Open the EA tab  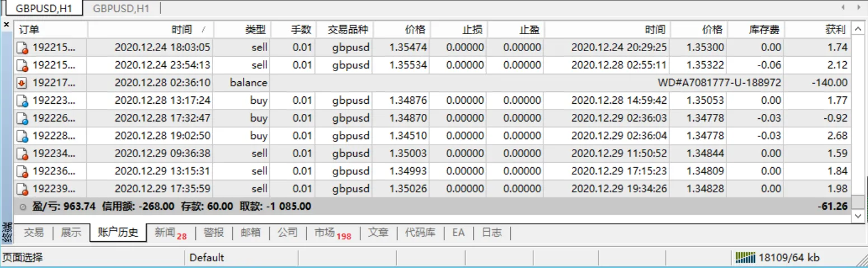(458, 232)
